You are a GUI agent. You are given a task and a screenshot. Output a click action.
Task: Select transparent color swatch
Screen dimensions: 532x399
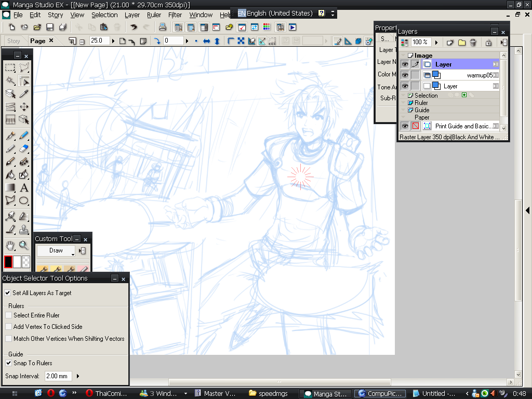pyautogui.click(x=26, y=262)
